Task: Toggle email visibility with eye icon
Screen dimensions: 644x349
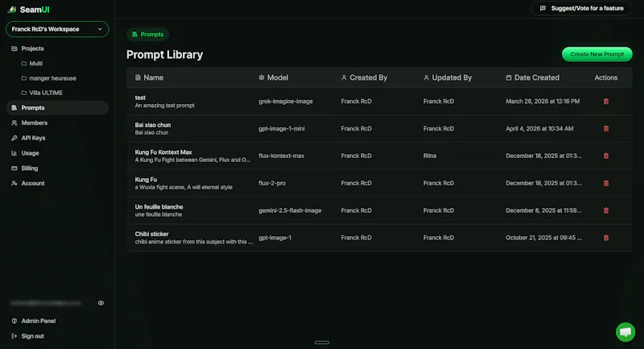Action: 101,303
